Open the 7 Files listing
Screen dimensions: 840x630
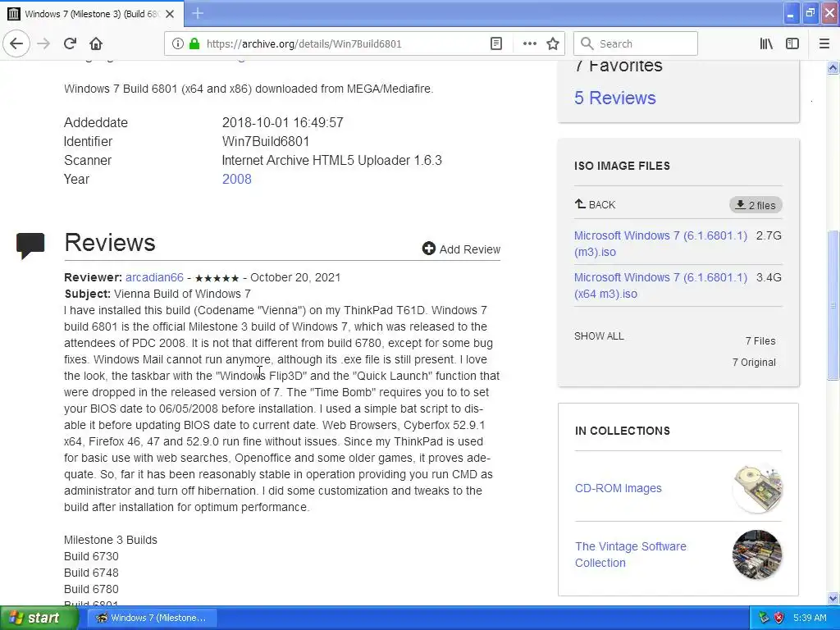(760, 340)
